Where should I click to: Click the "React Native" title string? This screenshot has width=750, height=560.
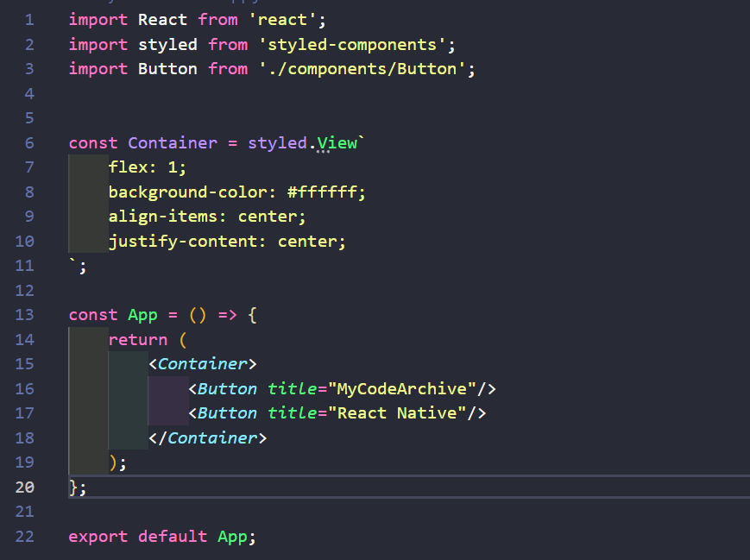(x=397, y=413)
